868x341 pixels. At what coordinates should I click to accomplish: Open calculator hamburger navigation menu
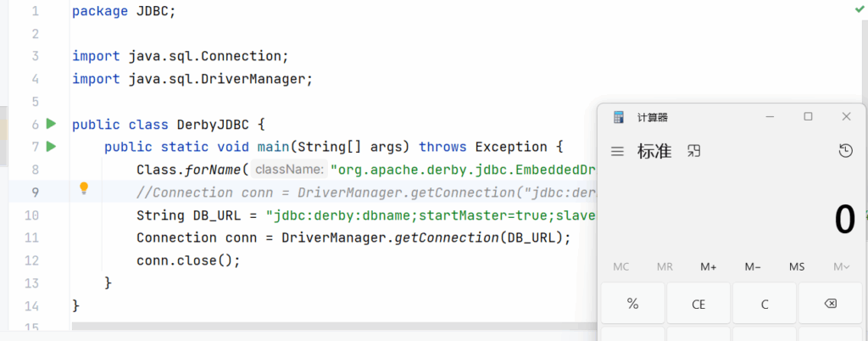(x=618, y=152)
